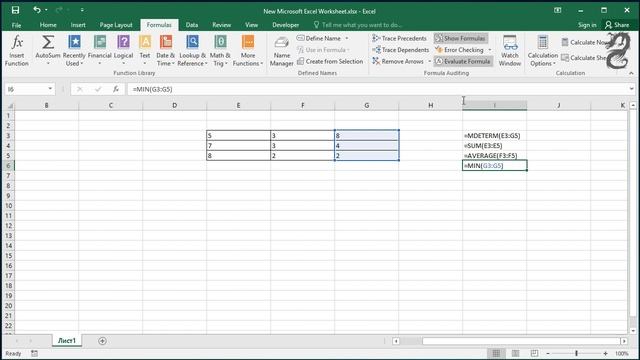Open Date & Time functions
640x360 pixels.
click(165, 51)
